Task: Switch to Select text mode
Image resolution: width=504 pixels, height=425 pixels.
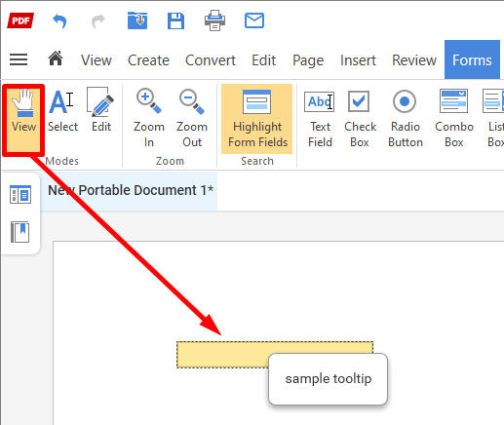Action: tap(62, 111)
